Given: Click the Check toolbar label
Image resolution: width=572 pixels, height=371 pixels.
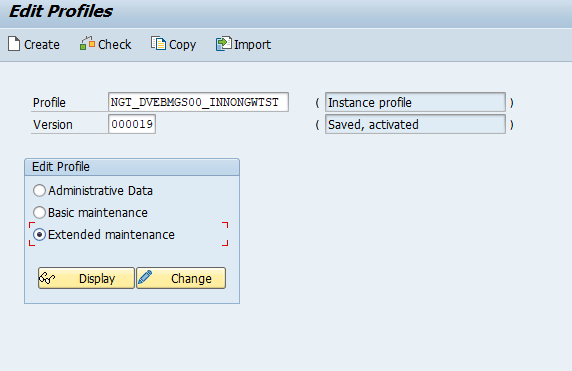Looking at the screenshot, I should pyautogui.click(x=115, y=45).
